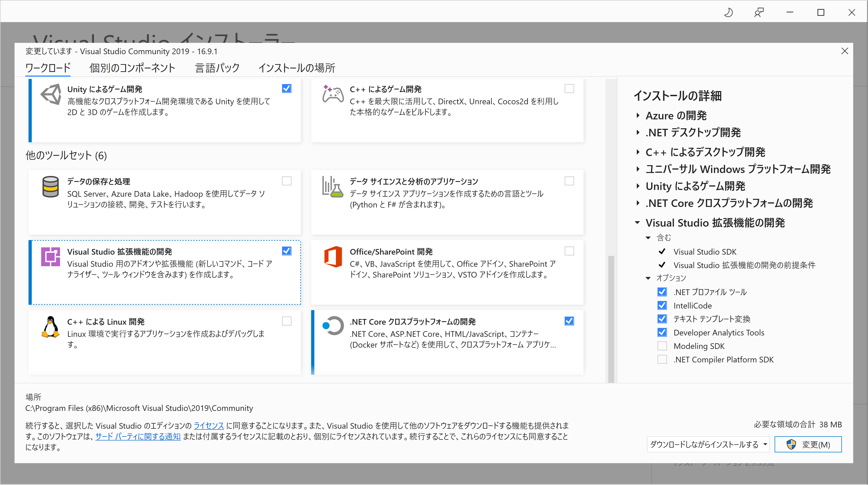This screenshot has width=868, height=485.
Task: Switch to the 個別のコンポーネント tab
Action: [132, 68]
